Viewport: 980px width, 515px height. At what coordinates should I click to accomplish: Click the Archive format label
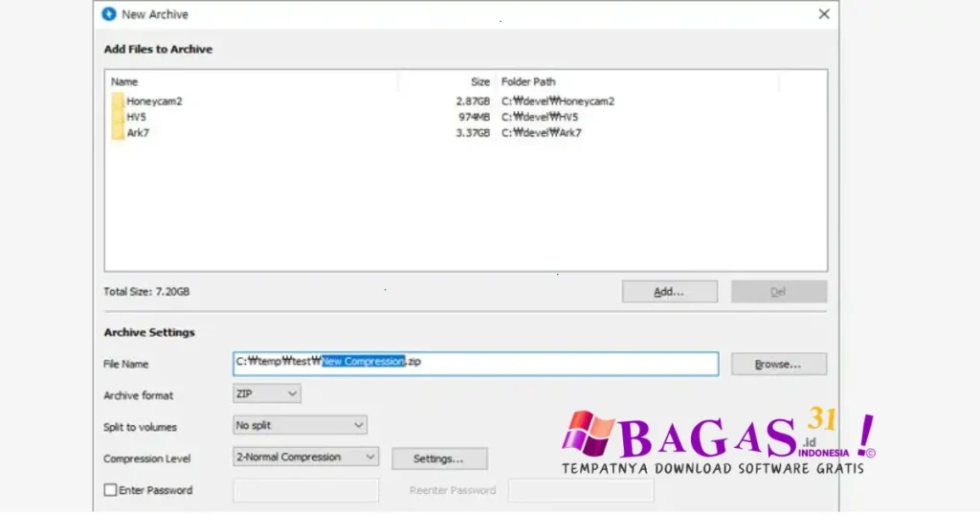pos(138,395)
